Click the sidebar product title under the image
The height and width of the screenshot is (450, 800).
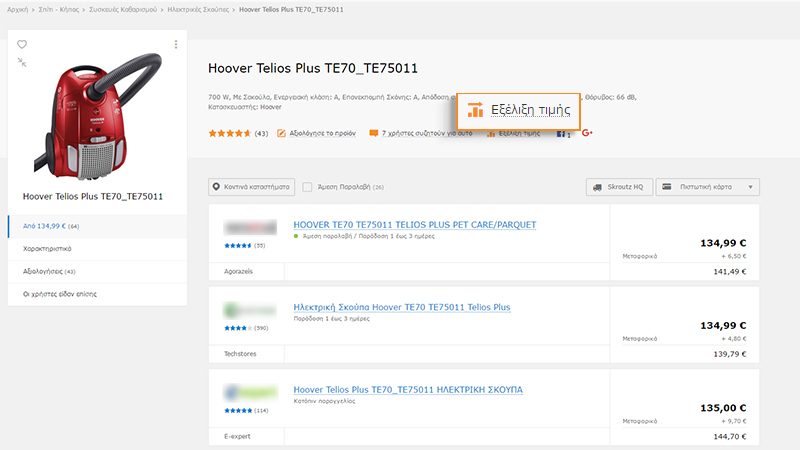(93, 196)
